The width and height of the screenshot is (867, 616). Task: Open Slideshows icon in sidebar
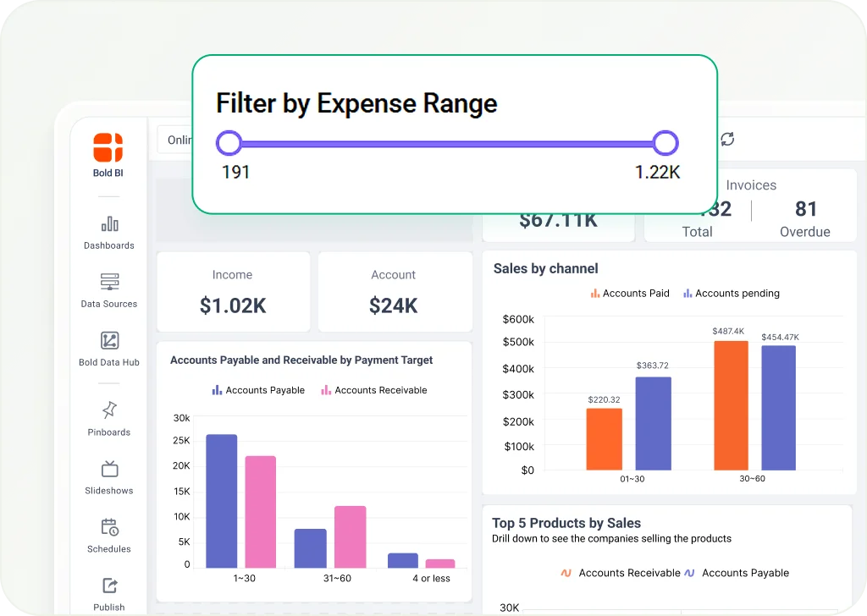[x=109, y=469]
